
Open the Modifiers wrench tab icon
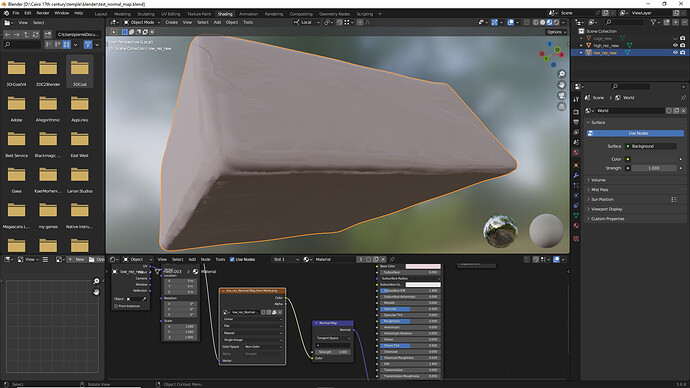[x=576, y=176]
